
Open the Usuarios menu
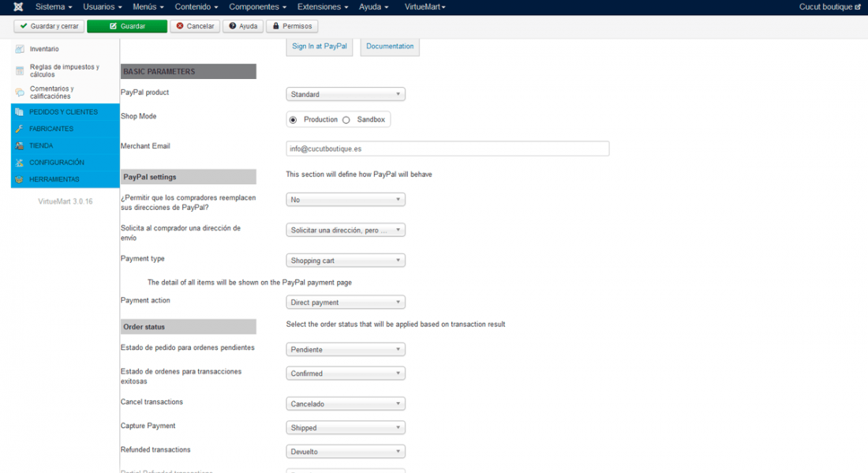103,6
